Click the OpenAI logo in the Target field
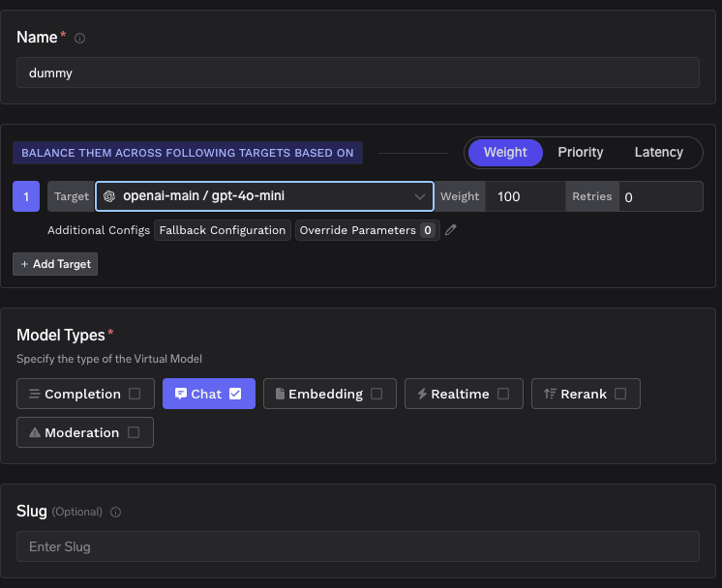Viewport: 722px width, 588px height. point(109,196)
